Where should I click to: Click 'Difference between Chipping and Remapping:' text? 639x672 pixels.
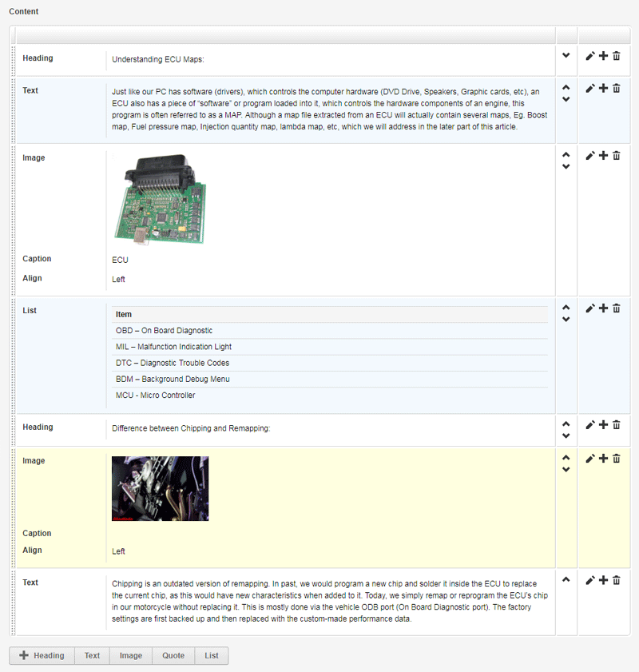coord(191,428)
